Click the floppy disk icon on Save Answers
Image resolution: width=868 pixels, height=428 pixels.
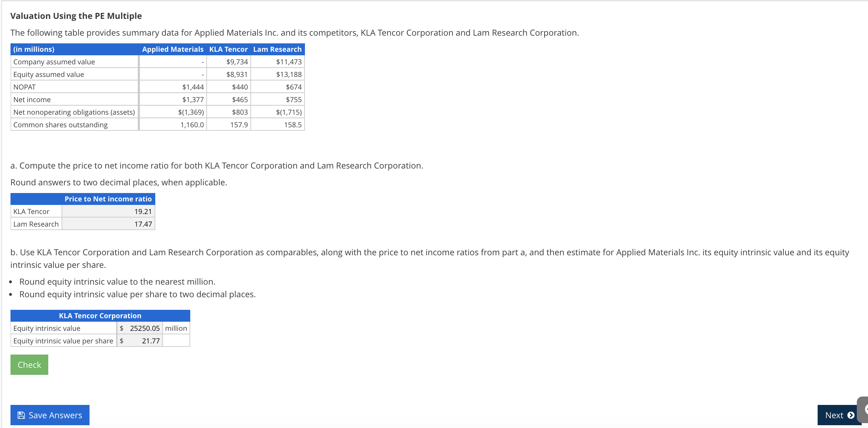tap(22, 415)
